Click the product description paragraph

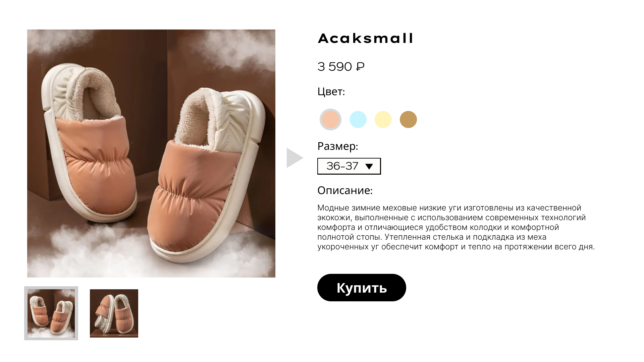click(456, 227)
